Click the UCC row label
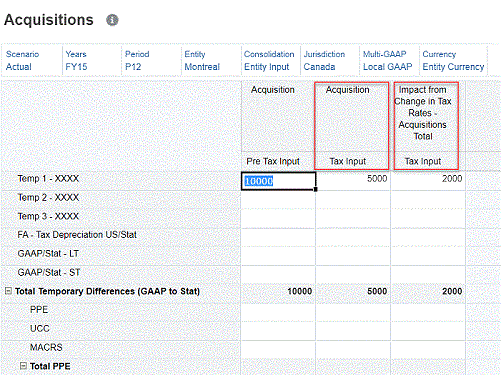This screenshot has width=501, height=375. point(40,329)
